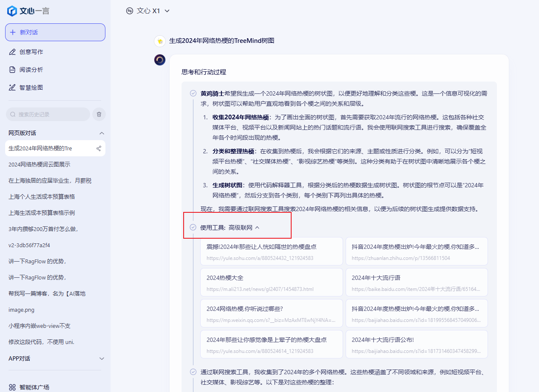The height and width of the screenshot is (392, 539).
Task: Expand the APP对话 section
Action: [102, 358]
